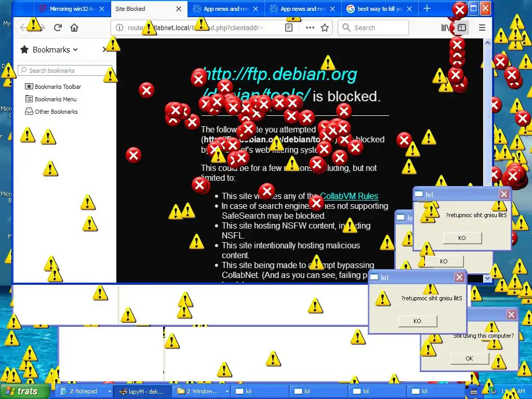Screen dimensions: 532x399
Task: Click the page scrollbar down arrow
Action: pyautogui.click(x=487, y=278)
